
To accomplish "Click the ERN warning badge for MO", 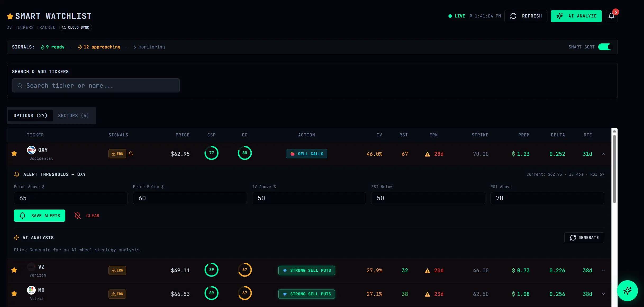I will click(117, 294).
